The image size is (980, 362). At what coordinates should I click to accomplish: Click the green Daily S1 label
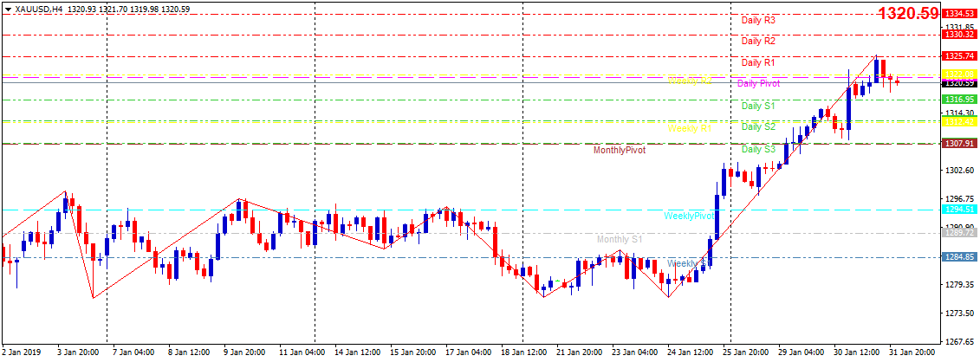coord(758,106)
